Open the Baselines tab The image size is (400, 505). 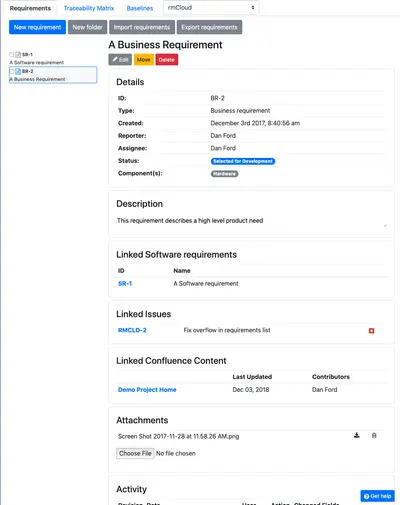140,8
